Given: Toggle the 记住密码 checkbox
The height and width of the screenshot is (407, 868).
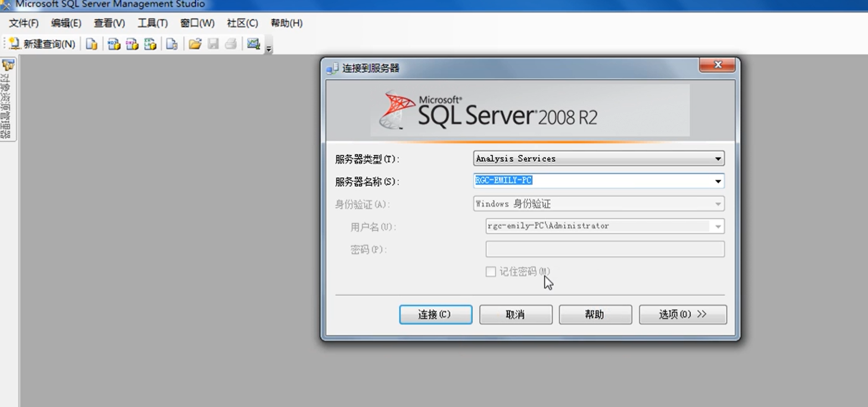Looking at the screenshot, I should click(491, 271).
